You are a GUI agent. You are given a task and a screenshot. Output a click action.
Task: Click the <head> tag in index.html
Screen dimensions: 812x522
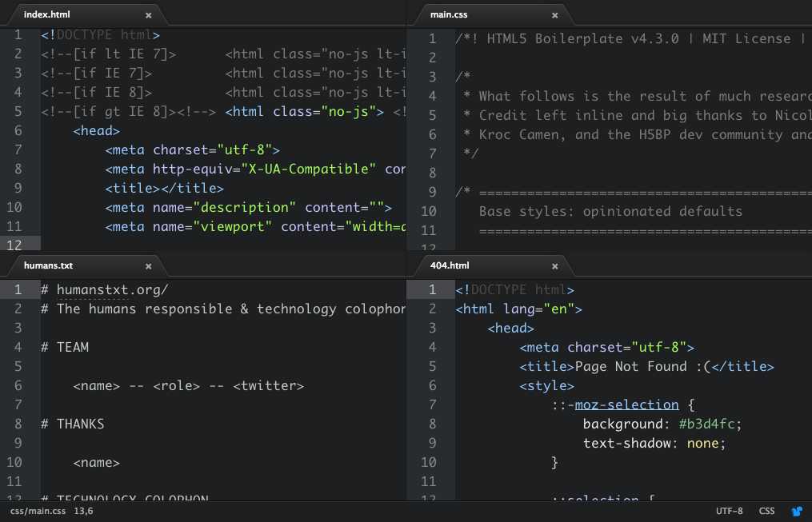coord(96,131)
